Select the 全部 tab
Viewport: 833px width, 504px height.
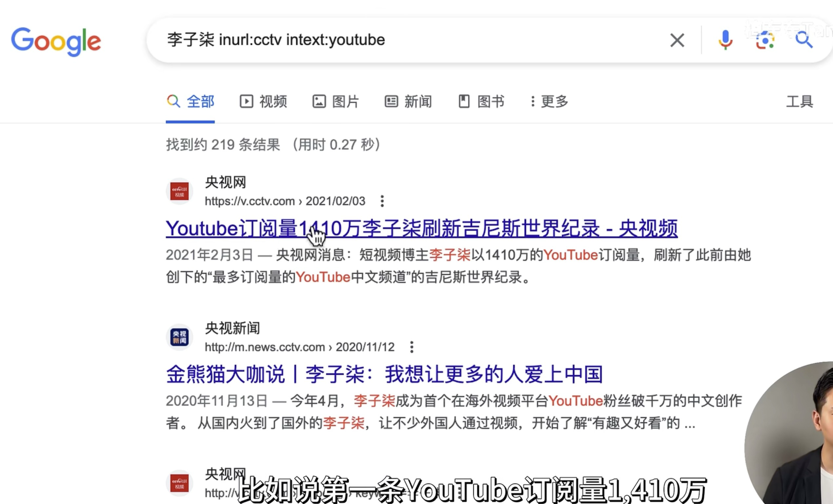(x=190, y=102)
